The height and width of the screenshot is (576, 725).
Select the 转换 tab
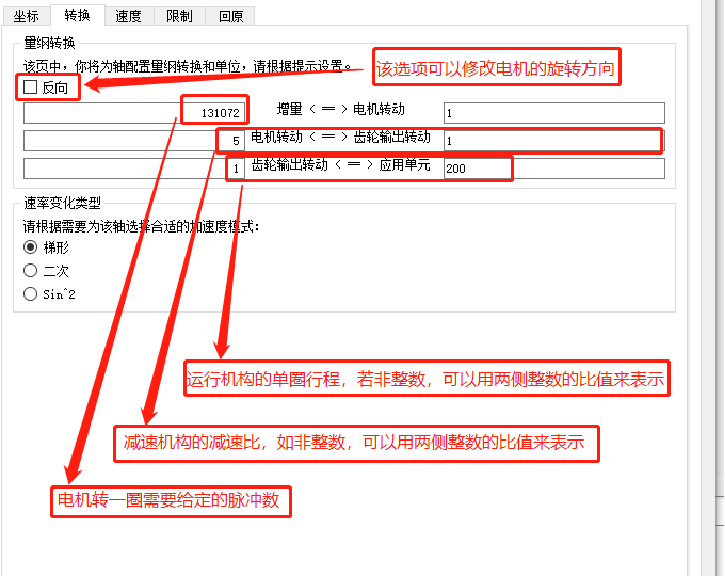(x=77, y=15)
